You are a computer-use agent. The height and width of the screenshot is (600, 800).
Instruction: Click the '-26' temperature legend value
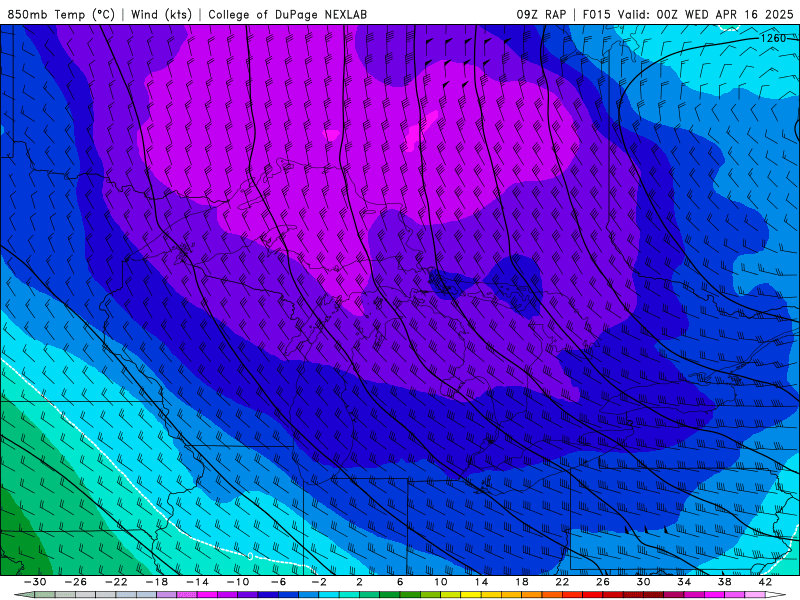(76, 582)
